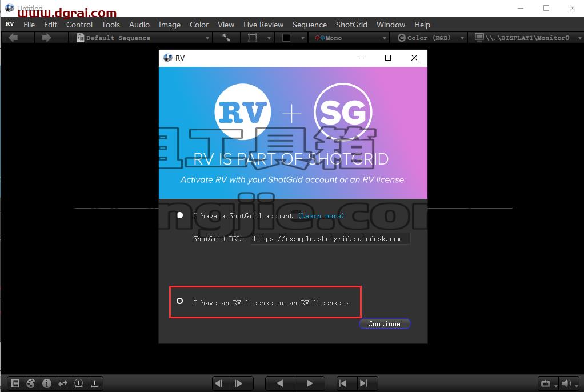Open the Image menu
The height and width of the screenshot is (392, 584).
pos(170,25)
